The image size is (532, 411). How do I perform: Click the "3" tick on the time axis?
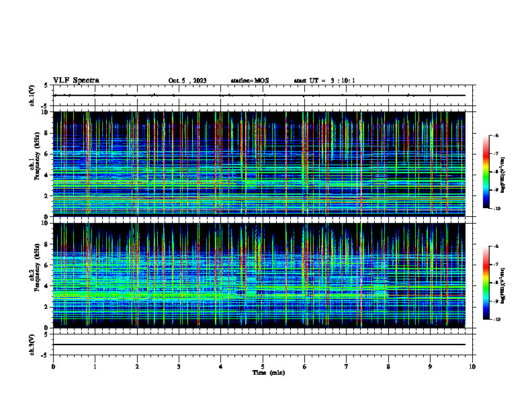[179, 367]
